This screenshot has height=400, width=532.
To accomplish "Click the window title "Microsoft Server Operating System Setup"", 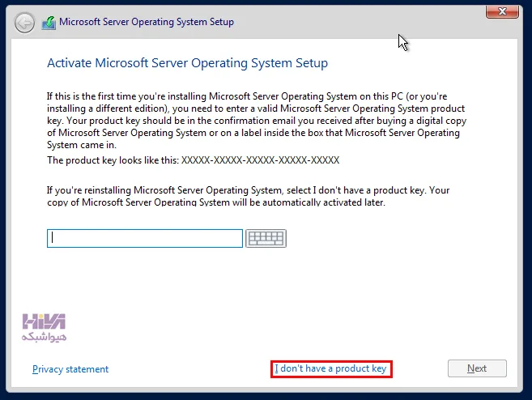I will (147, 22).
